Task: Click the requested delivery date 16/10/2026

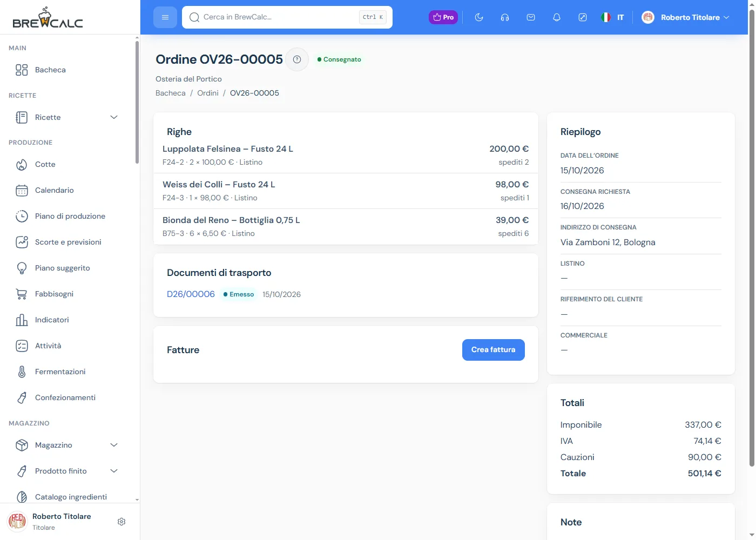Action: coord(582,206)
